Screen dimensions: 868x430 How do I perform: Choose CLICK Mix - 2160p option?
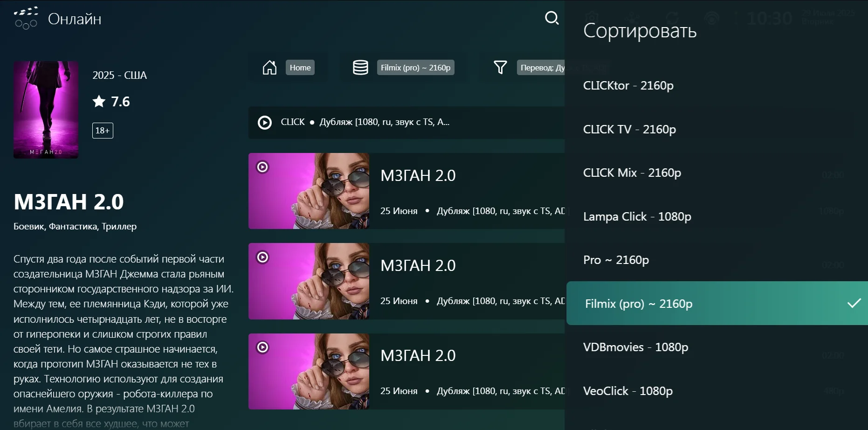tap(716, 173)
